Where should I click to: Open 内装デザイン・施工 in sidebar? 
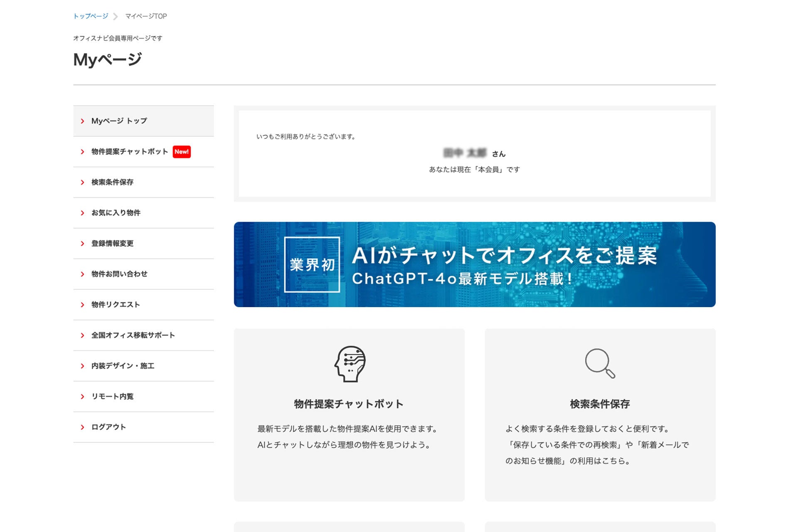(123, 366)
